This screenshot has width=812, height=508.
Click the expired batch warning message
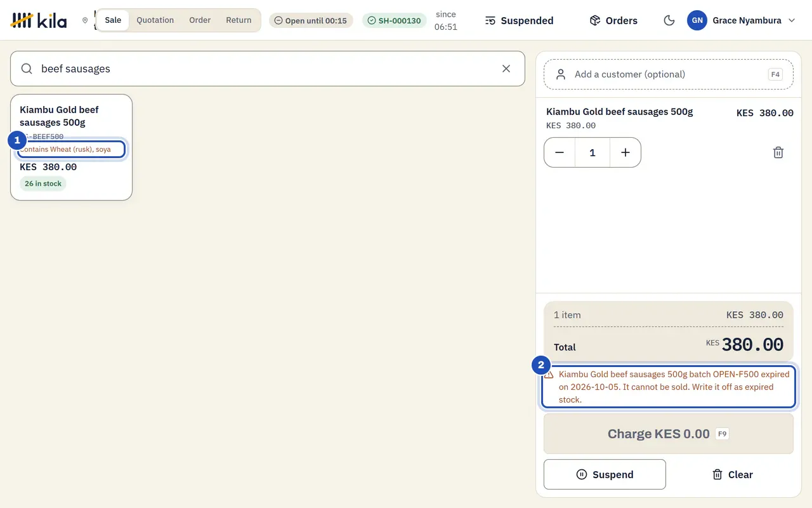pyautogui.click(x=669, y=387)
